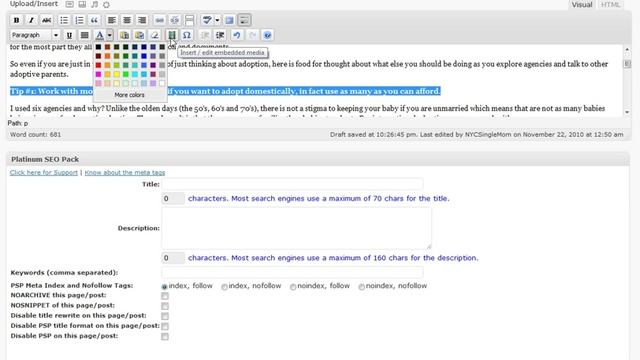Insert or edit a link
The image size is (640, 360).
tap(160, 20)
